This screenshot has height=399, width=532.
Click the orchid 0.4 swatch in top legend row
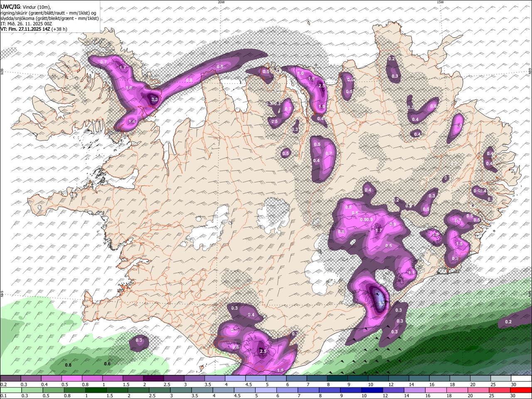51,379
